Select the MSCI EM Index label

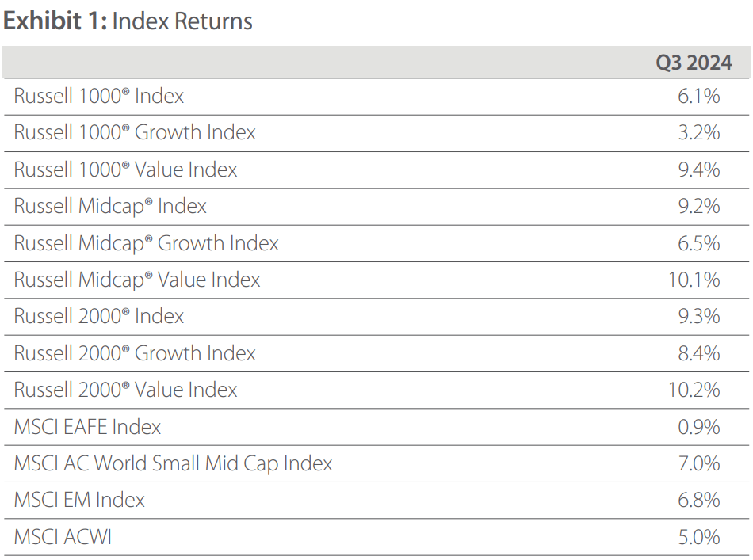(x=79, y=500)
